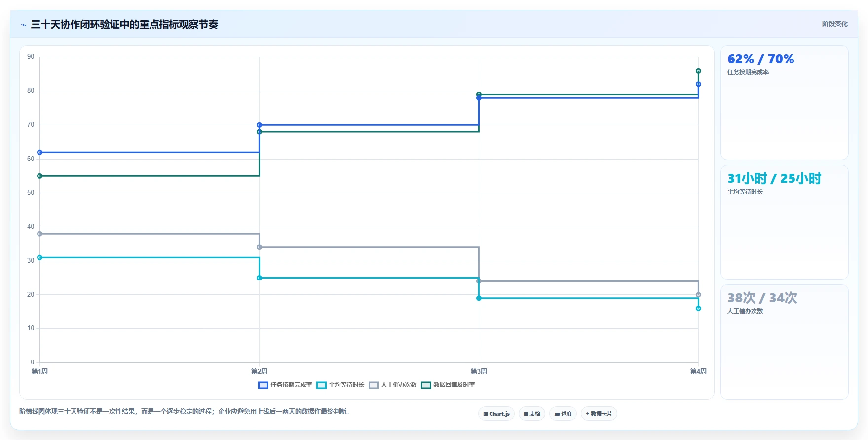Click the green data point at 第1周 (55)
This screenshot has height=440, width=868.
pyautogui.click(x=39, y=176)
